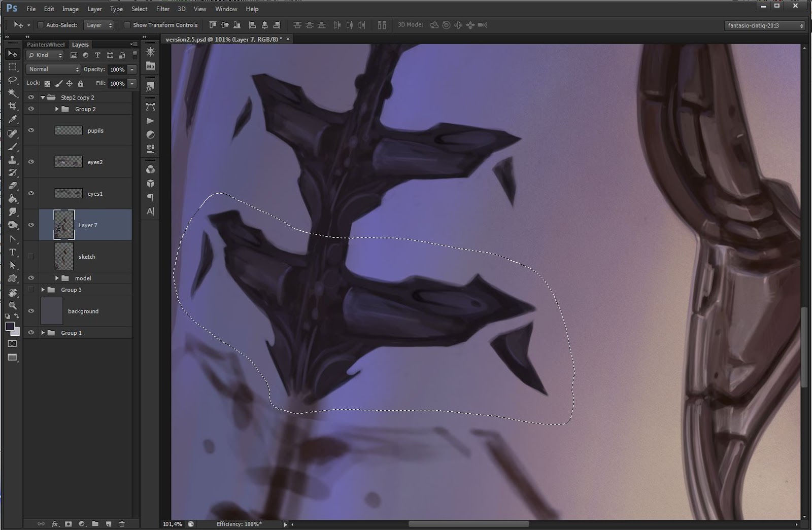The width and height of the screenshot is (812, 530).
Task: Hide the eyes2 layer
Action: click(31, 162)
